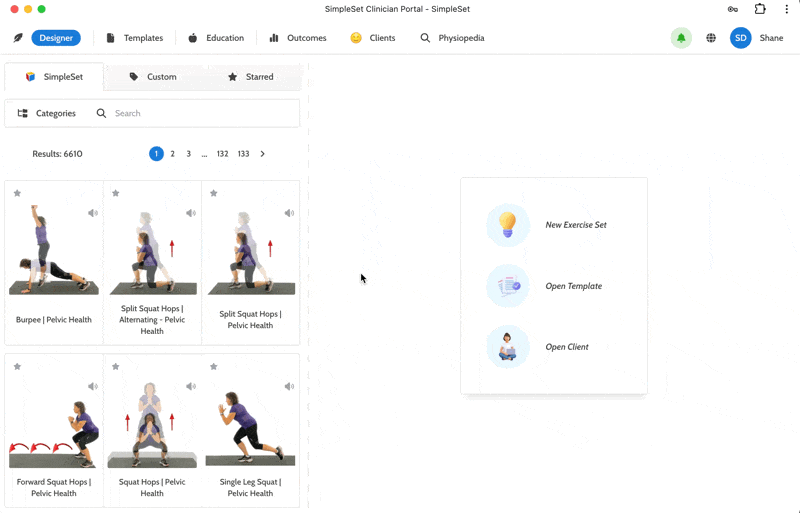The width and height of the screenshot is (800, 513).
Task: Go to results page 133
Action: [243, 154]
